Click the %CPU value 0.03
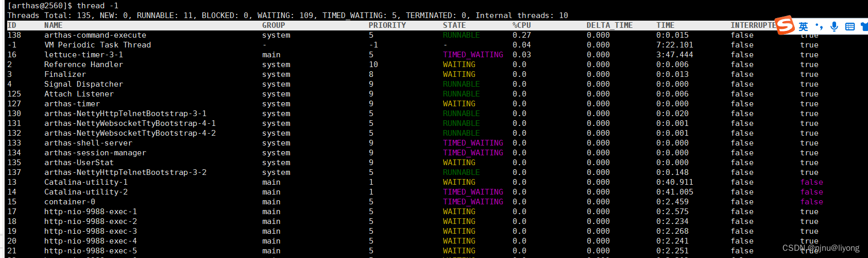Viewport: 868px width, 258px height. (522, 55)
